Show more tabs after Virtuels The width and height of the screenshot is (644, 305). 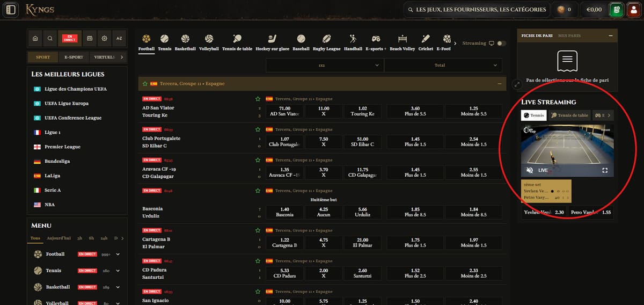pos(122,57)
